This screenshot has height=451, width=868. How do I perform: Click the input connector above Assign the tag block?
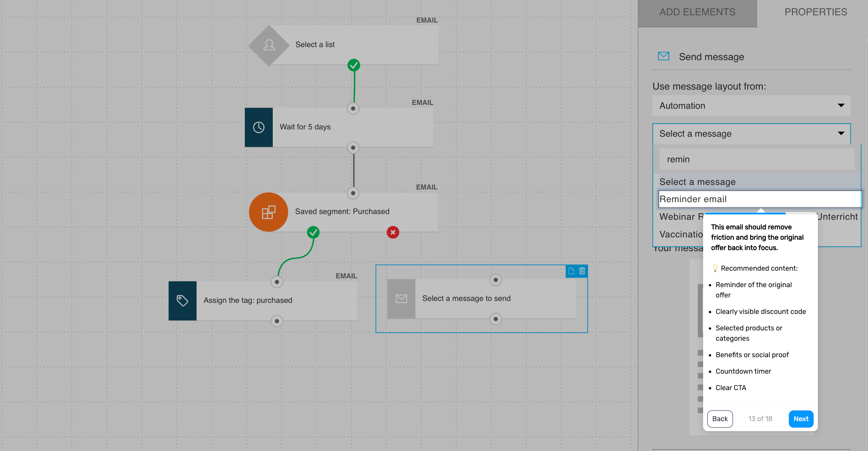[x=277, y=282]
